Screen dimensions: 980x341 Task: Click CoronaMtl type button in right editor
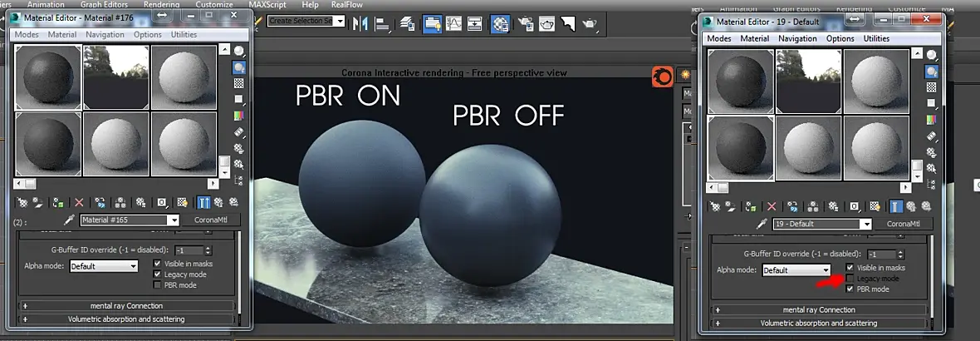904,224
